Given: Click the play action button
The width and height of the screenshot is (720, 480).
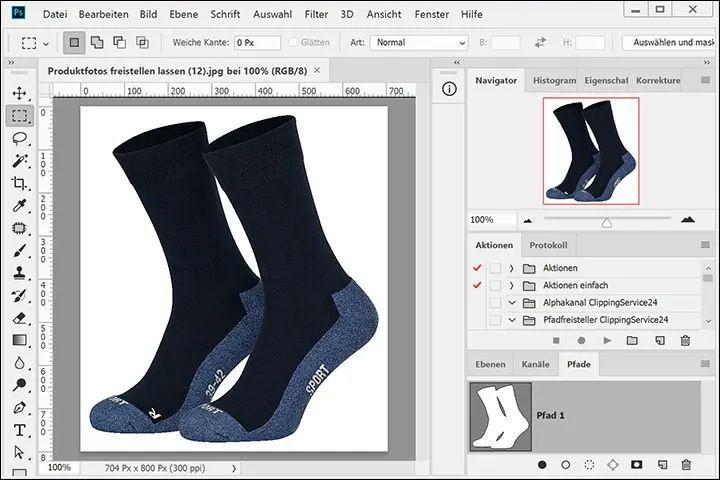Looking at the screenshot, I should point(606,341).
